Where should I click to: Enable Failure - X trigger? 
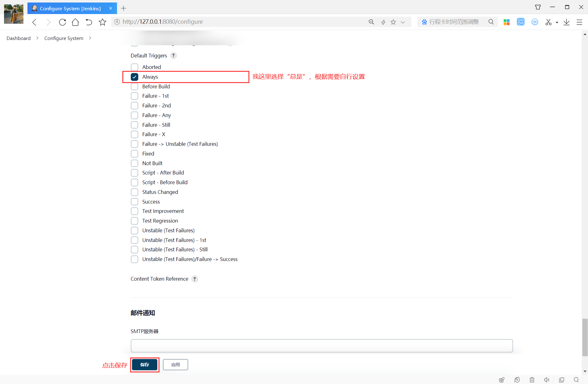coord(135,134)
